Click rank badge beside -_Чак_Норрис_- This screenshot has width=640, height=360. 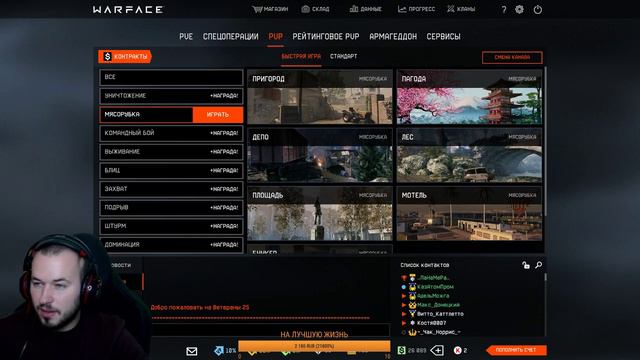click(413, 332)
